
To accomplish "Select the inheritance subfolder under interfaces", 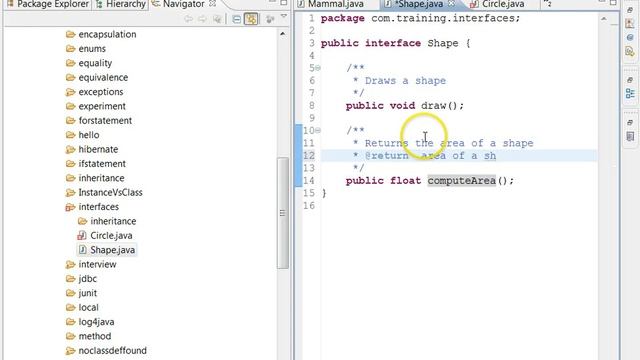I will point(113,221).
